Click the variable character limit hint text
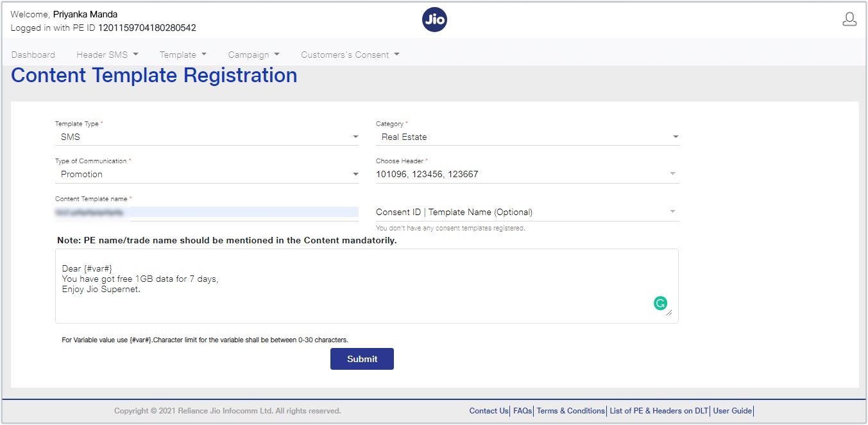This screenshot has height=425, width=868. 205,340
